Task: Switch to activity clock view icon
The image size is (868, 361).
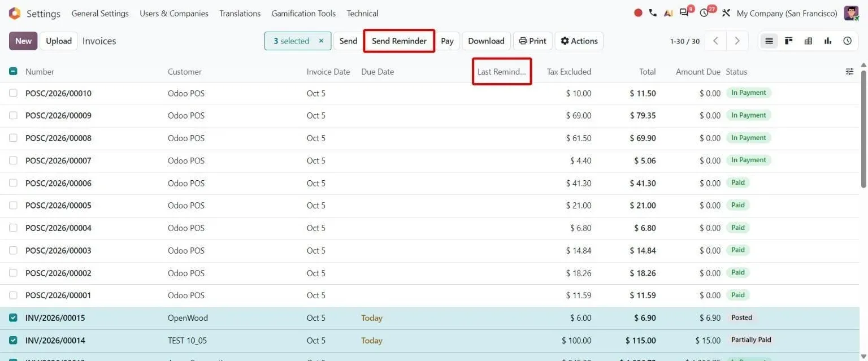Action: pyautogui.click(x=848, y=41)
